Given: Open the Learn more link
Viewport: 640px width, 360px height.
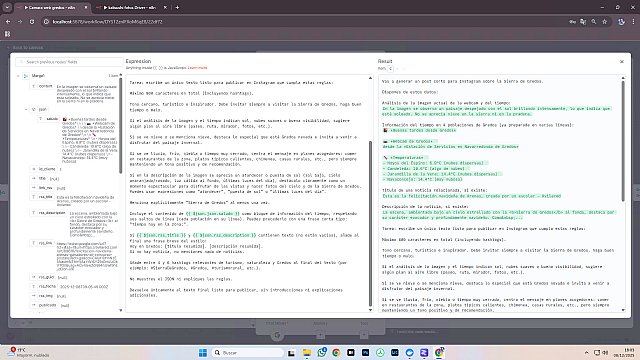Looking at the screenshot, I should 198,68.
